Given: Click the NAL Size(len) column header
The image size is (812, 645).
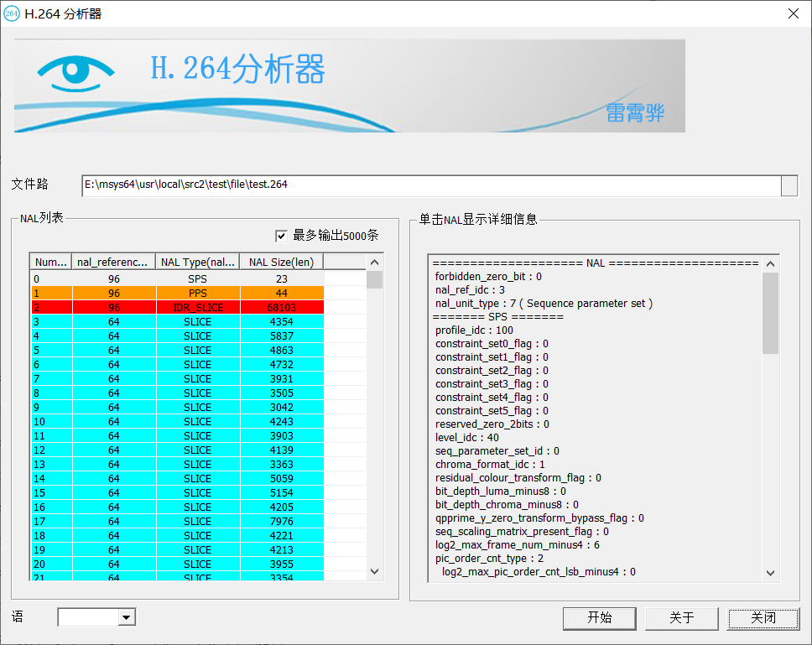Looking at the screenshot, I should coord(282,262).
